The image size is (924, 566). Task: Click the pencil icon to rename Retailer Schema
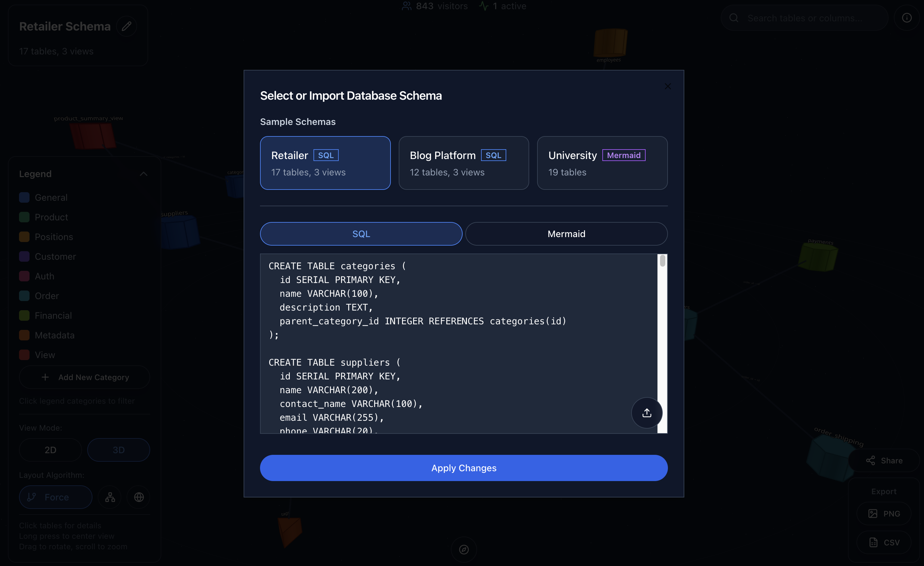(x=126, y=26)
